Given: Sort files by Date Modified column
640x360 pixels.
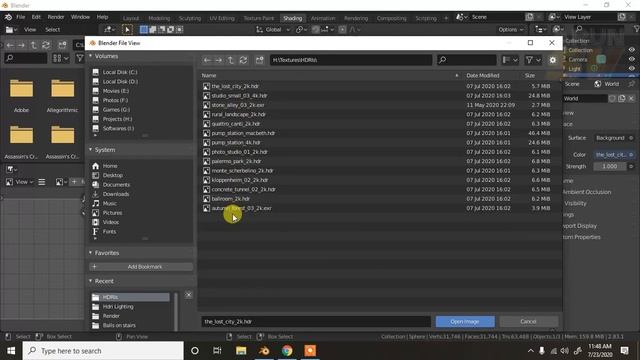Looking at the screenshot, I should point(482,76).
